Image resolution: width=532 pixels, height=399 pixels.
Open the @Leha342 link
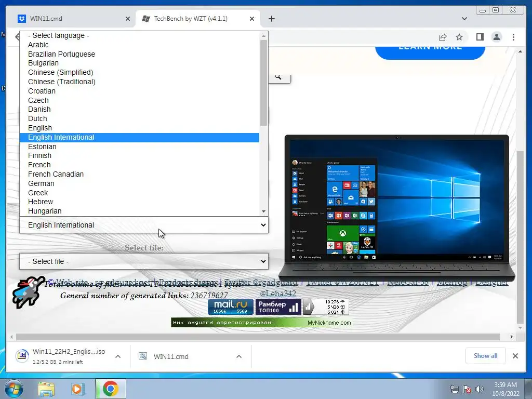click(278, 294)
